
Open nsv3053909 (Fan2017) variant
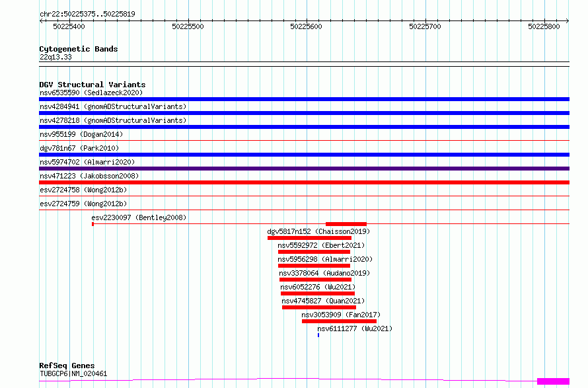coord(341,315)
